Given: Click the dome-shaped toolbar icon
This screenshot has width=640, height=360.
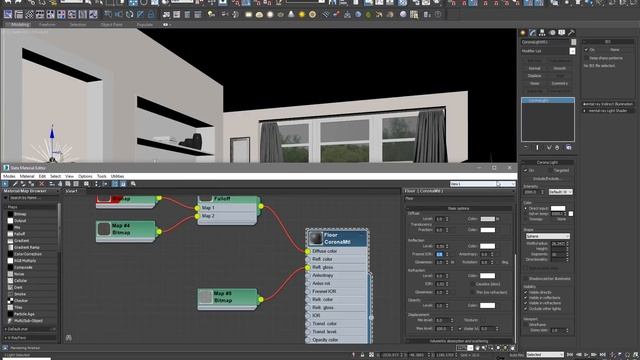Looking at the screenshot, I should 259,15.
